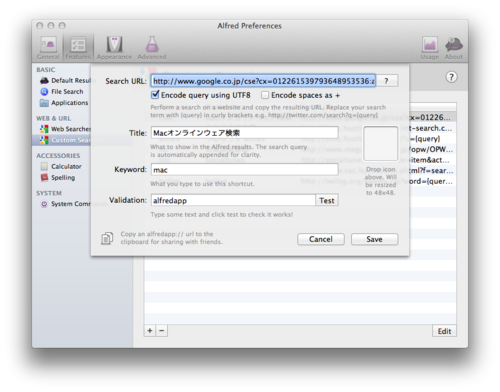Select the list row ending ord={quer...
500x392 pixels.
click(x=433, y=181)
